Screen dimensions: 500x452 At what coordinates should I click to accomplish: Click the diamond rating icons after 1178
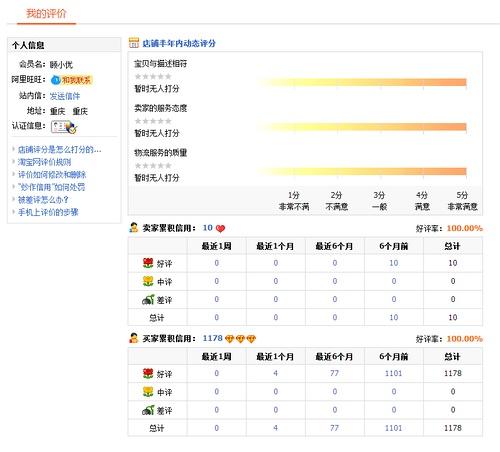coord(240,339)
